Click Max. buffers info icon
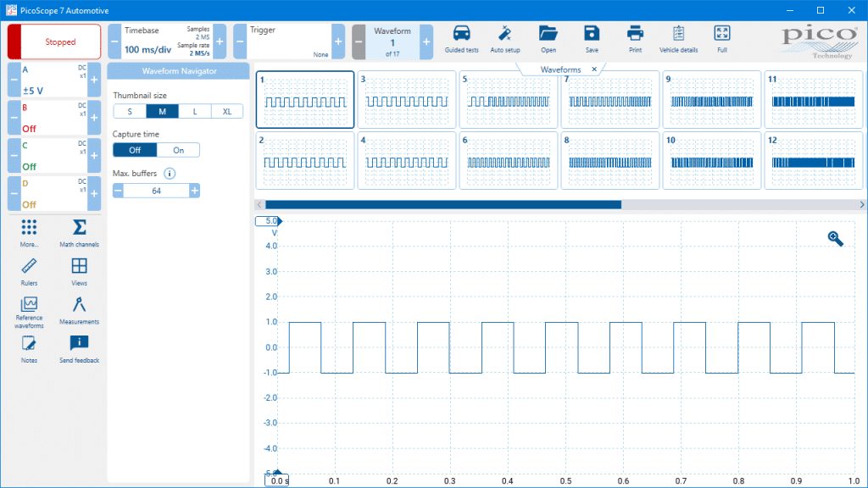This screenshot has height=488, width=868. coord(170,173)
